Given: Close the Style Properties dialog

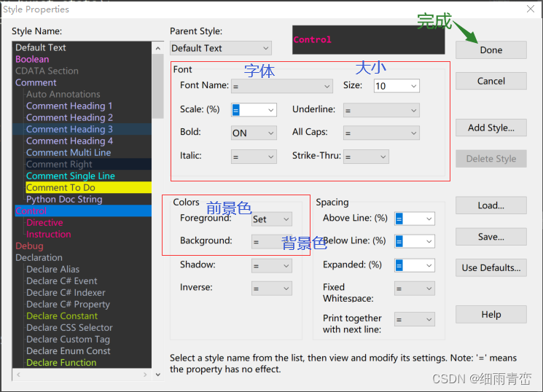Looking at the screenshot, I should click(530, 9).
